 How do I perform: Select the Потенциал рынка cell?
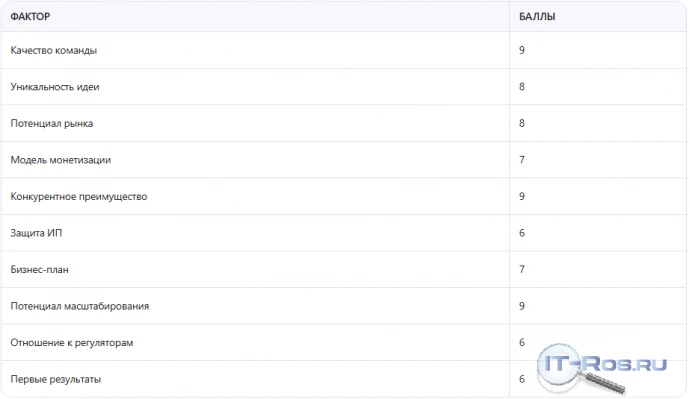255,123
